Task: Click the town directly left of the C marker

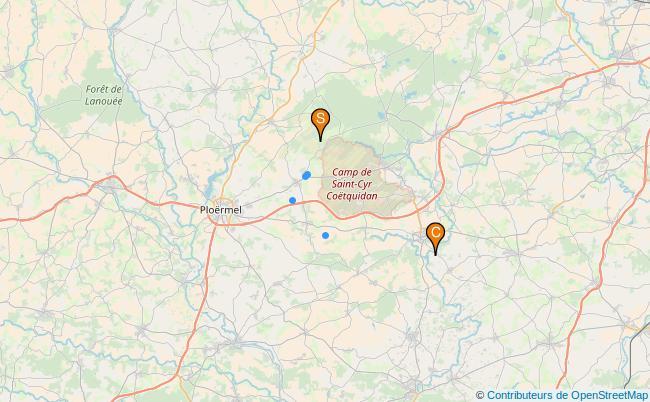Action: click(420, 237)
